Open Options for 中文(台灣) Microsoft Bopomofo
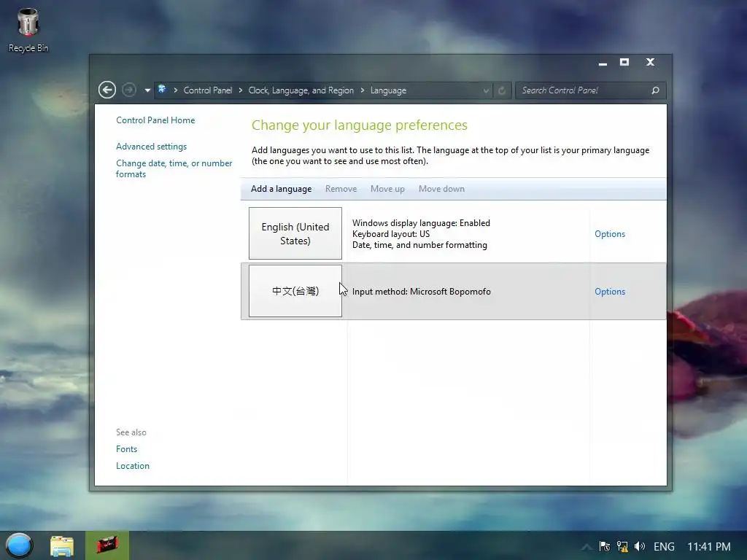Viewport: 747px width, 560px height. click(609, 292)
